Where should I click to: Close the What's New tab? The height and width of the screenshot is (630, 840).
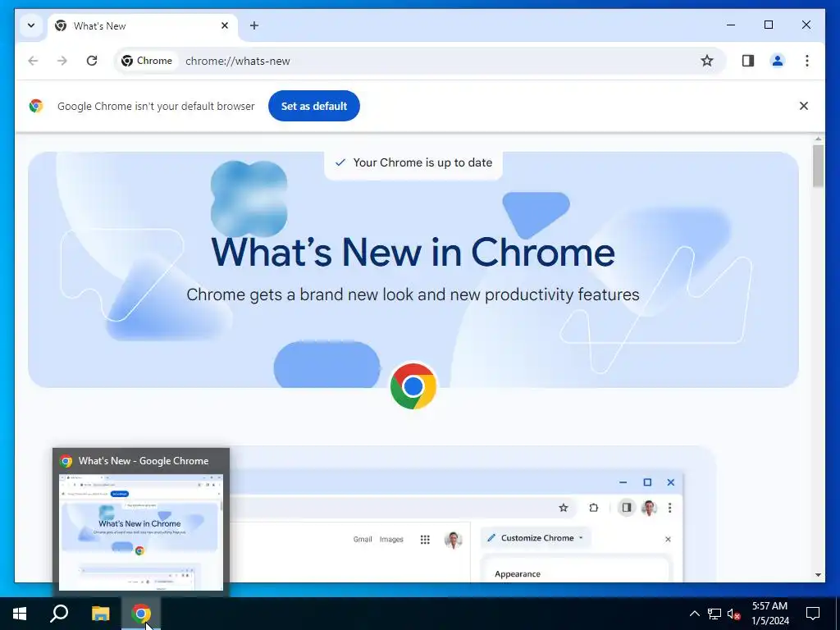[225, 25]
